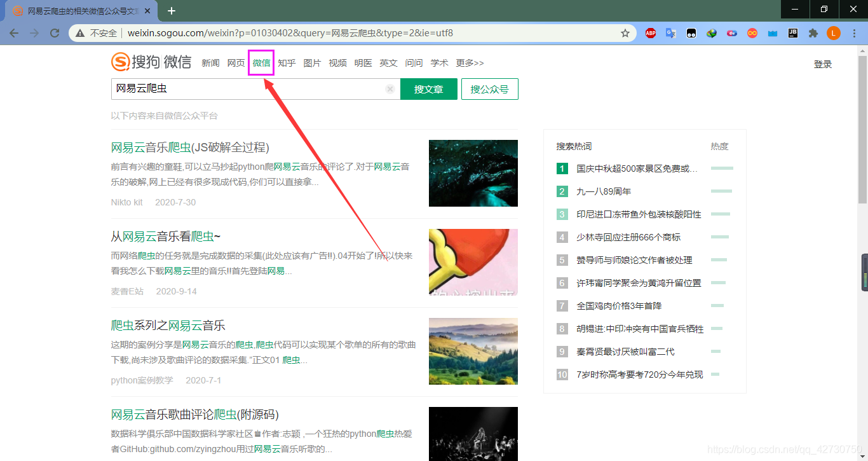The width and height of the screenshot is (868, 461).
Task: Open the Nikto kit account link
Action: [x=126, y=202]
